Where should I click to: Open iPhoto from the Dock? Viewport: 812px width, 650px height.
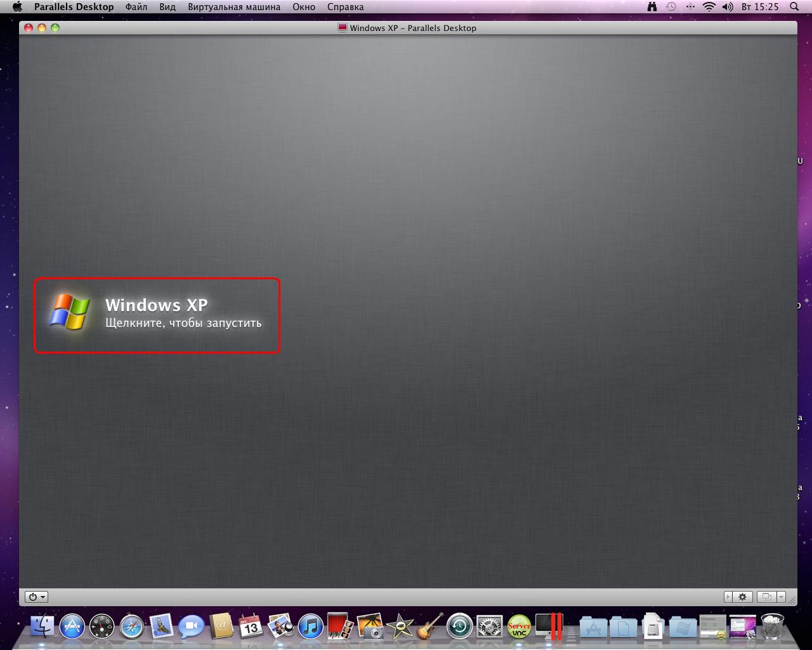click(x=370, y=626)
